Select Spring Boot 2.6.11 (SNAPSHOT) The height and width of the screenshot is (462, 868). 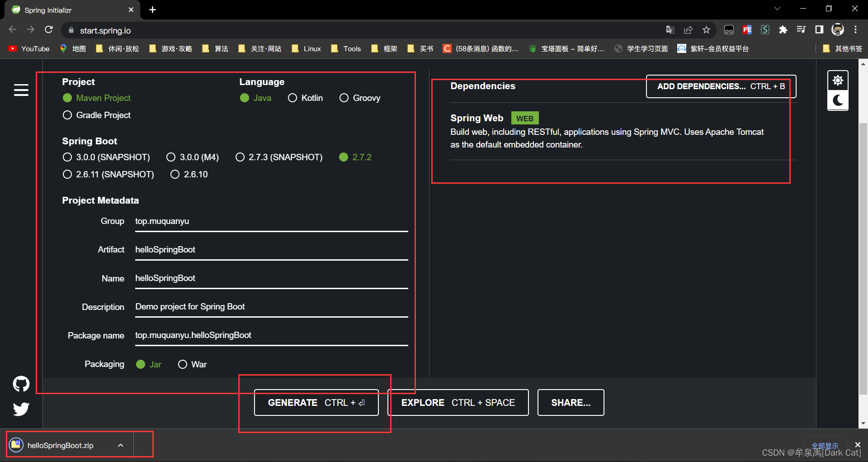coord(108,174)
